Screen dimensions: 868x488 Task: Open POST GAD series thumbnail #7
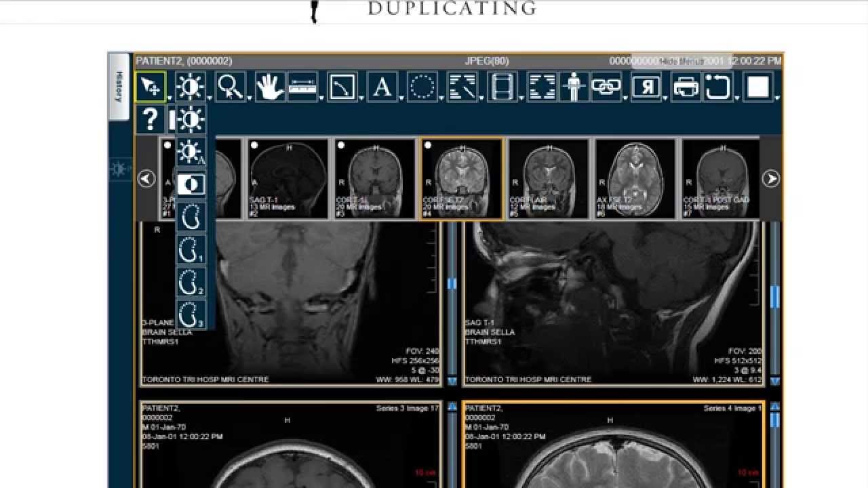coord(720,178)
